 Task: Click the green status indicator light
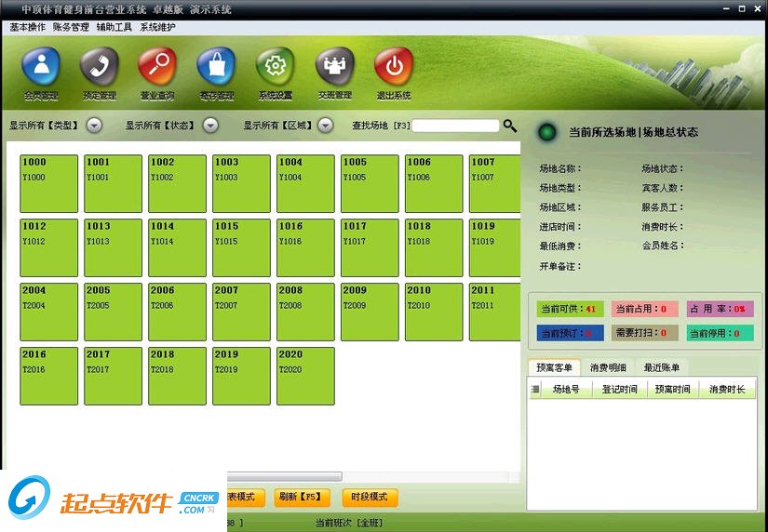coord(547,132)
